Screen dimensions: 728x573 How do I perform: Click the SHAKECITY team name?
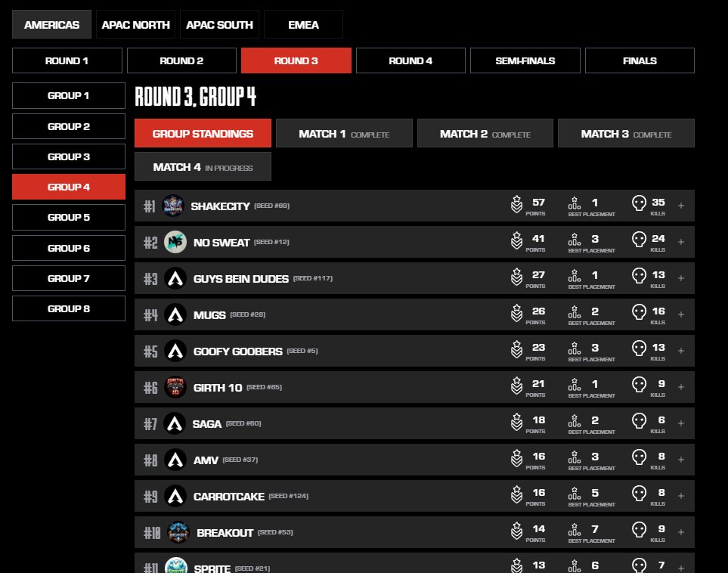[220, 206]
